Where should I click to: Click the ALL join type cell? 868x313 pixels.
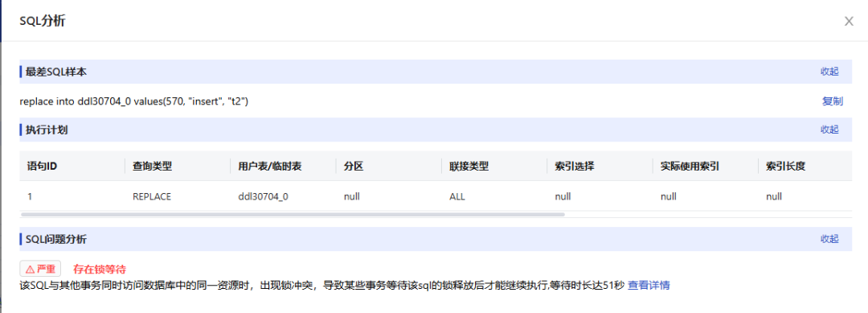(x=457, y=196)
